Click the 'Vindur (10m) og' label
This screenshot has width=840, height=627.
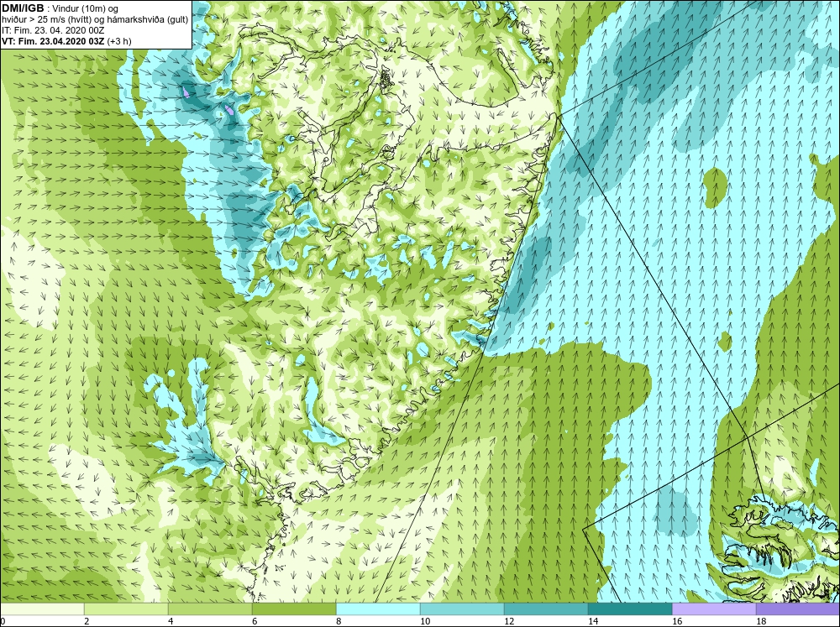click(85, 8)
